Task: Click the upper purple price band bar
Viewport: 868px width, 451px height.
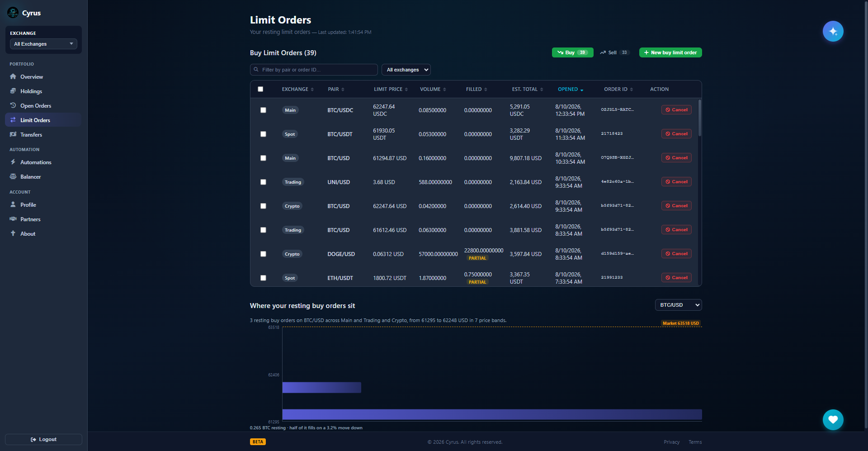Action: (322, 387)
